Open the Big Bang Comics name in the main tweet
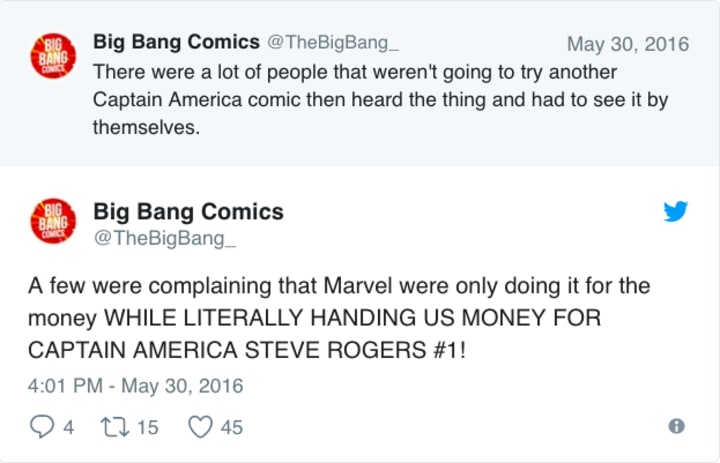The image size is (720, 463). pos(188,211)
